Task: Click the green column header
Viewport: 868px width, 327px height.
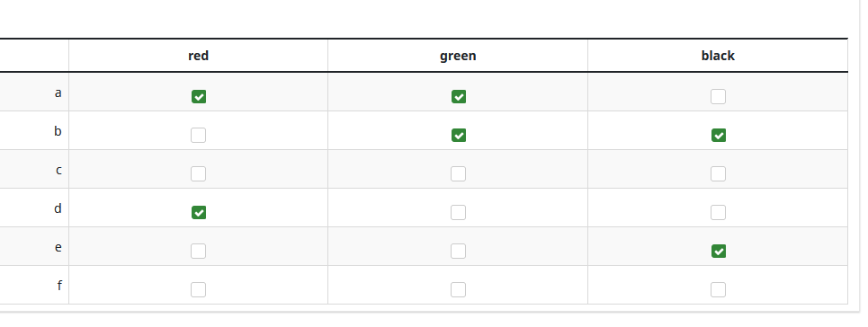Action: [x=458, y=56]
